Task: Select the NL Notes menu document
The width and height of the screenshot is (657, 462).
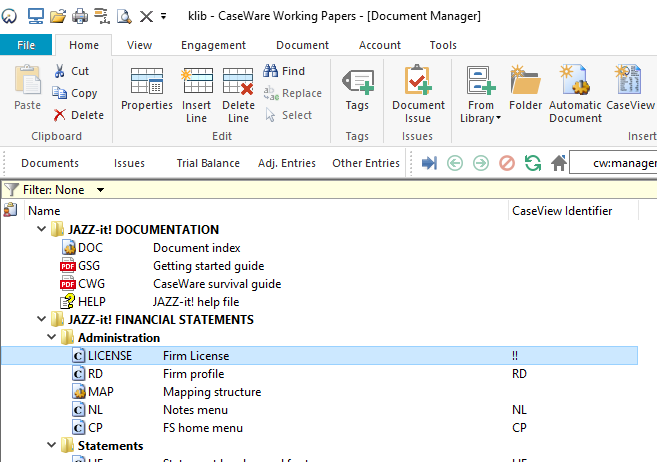Action: click(x=319, y=410)
